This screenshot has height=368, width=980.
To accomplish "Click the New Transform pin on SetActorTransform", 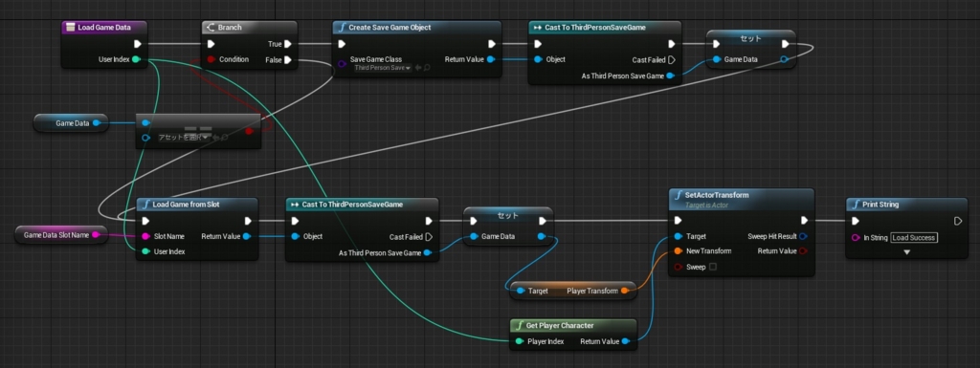I will [679, 251].
